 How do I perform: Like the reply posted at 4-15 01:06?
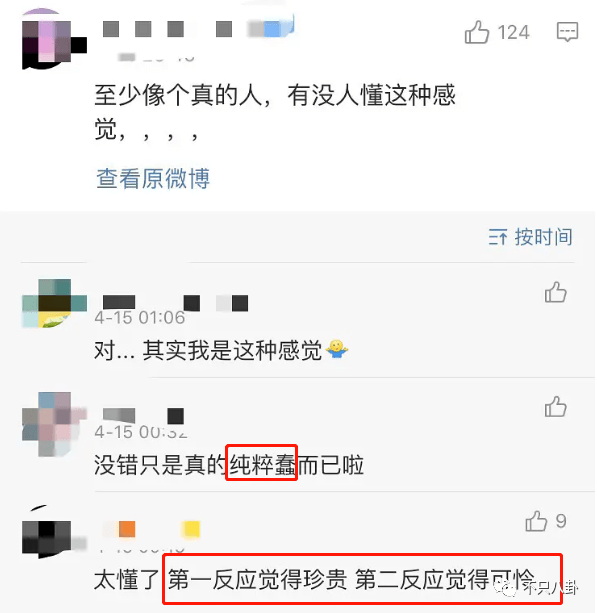pyautogui.click(x=556, y=292)
